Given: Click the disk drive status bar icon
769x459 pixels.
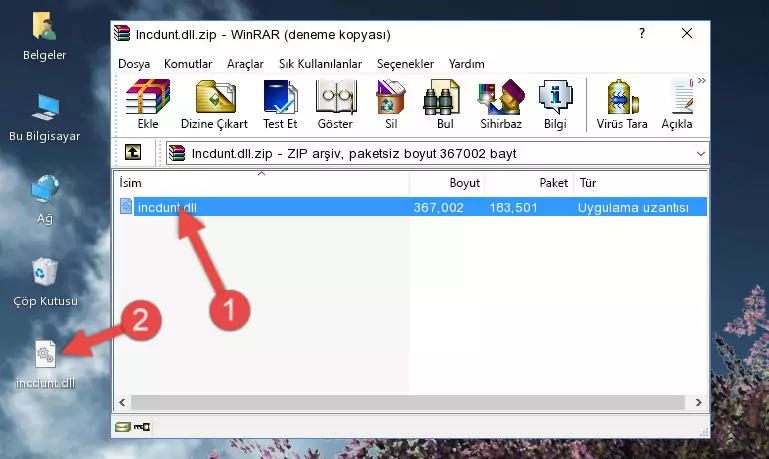Looking at the screenshot, I should pyautogui.click(x=123, y=427).
